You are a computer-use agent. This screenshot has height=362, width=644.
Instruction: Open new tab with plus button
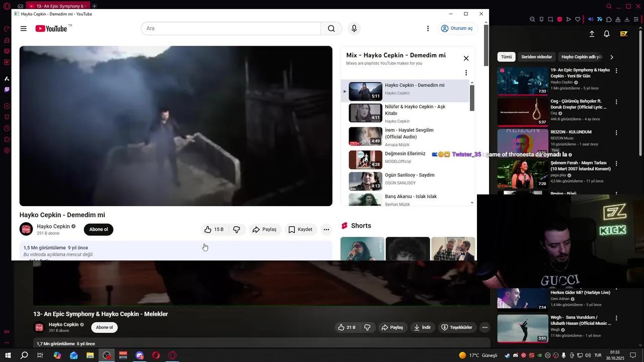[94, 6]
